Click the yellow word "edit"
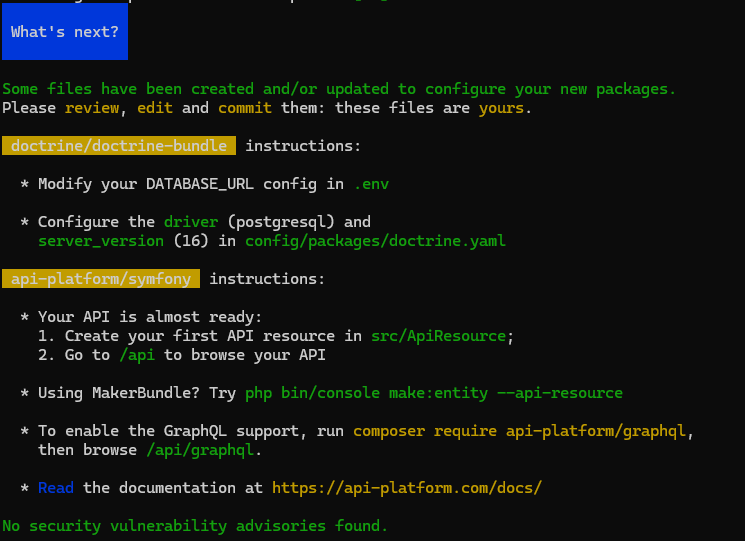This screenshot has height=541, width=745. click(x=155, y=108)
